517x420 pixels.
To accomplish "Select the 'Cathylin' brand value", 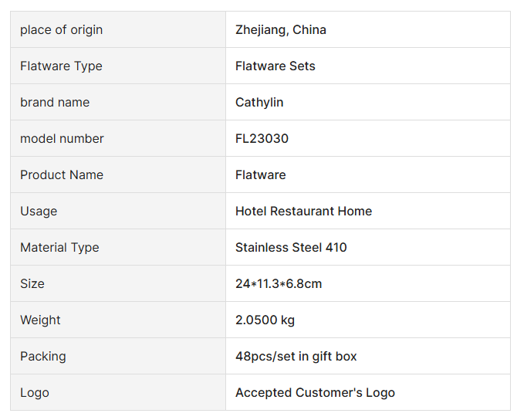I will (x=259, y=103).
